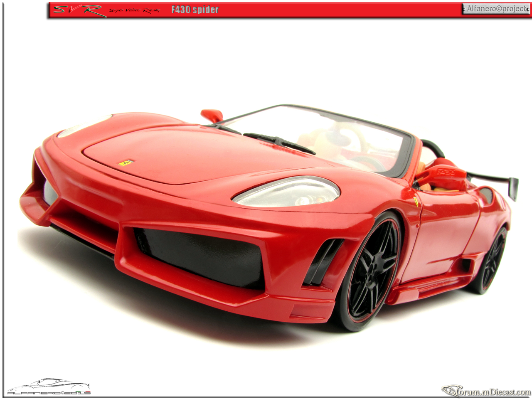Click the SVR Super Veloce Racing logo
Viewport: 532px width, 399px height.
tap(107, 10)
